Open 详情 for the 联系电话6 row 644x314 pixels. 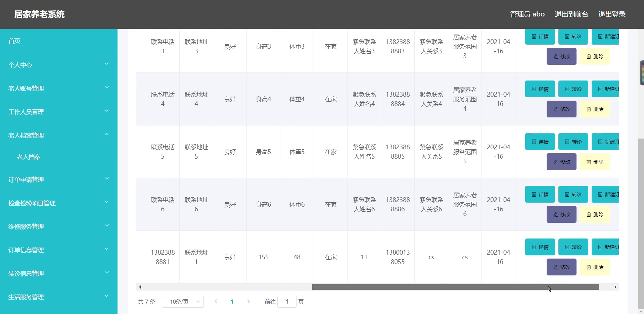pyautogui.click(x=540, y=194)
